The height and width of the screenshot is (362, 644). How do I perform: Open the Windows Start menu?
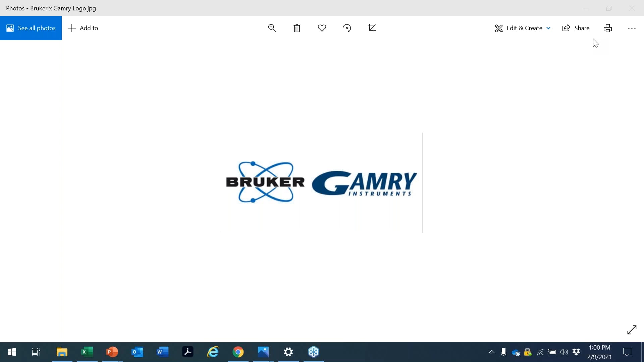click(12, 352)
